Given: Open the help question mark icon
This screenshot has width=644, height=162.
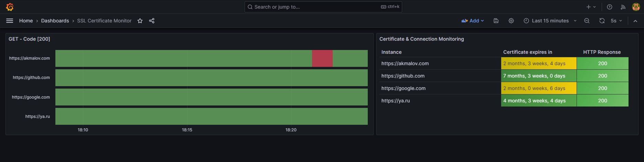Looking at the screenshot, I should point(610,7).
